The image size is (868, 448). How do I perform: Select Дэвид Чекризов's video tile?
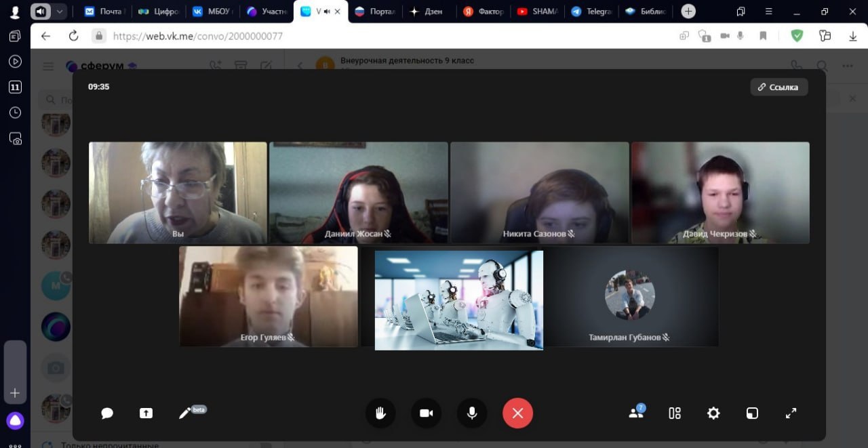(x=720, y=192)
